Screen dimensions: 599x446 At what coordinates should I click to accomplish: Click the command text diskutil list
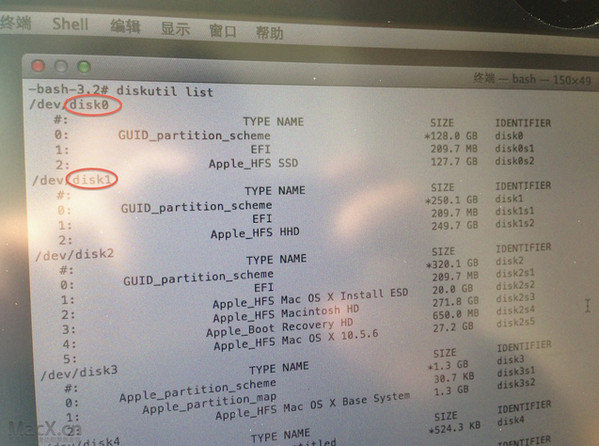(x=165, y=91)
